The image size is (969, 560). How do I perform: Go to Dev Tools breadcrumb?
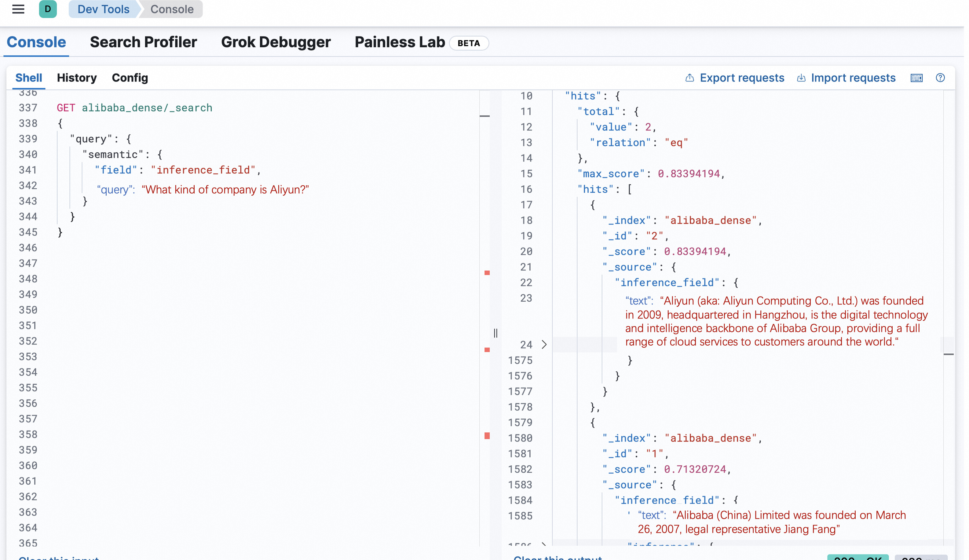coord(104,9)
